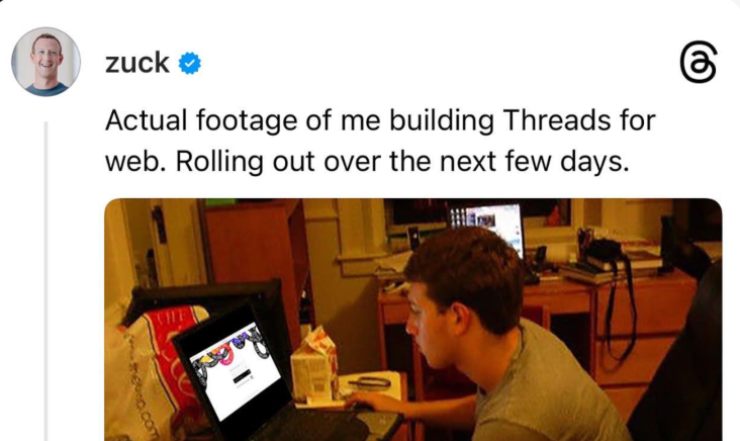Viewport: 740px width, 441px height.
Task: Click the word 'Threads' in the post text
Action: click(557, 120)
